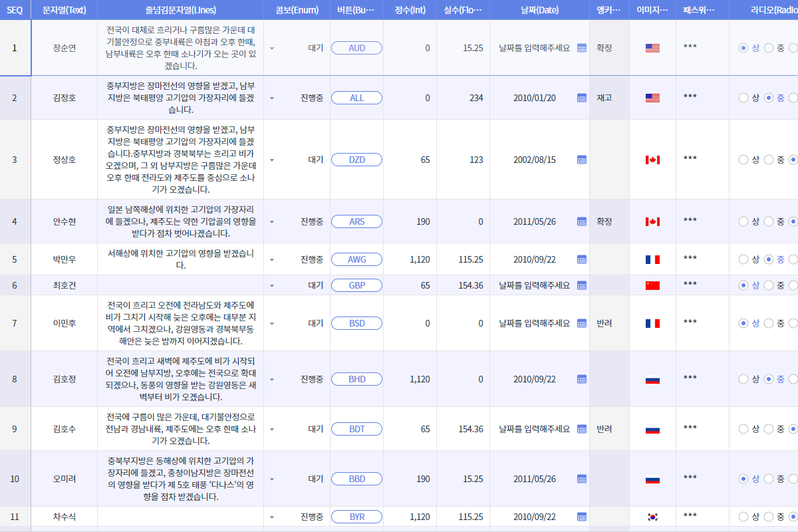Select radio option 상 in row 2
The image size is (798, 532).
click(743, 98)
